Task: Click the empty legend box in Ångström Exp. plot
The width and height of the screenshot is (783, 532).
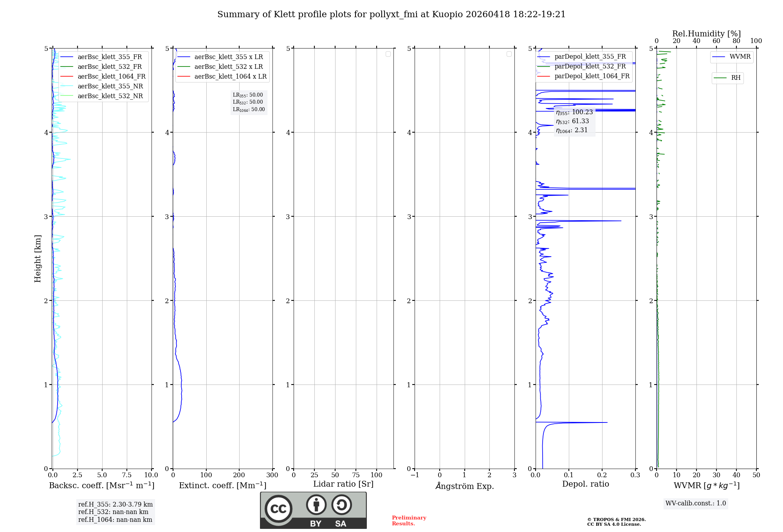Action: coord(509,54)
